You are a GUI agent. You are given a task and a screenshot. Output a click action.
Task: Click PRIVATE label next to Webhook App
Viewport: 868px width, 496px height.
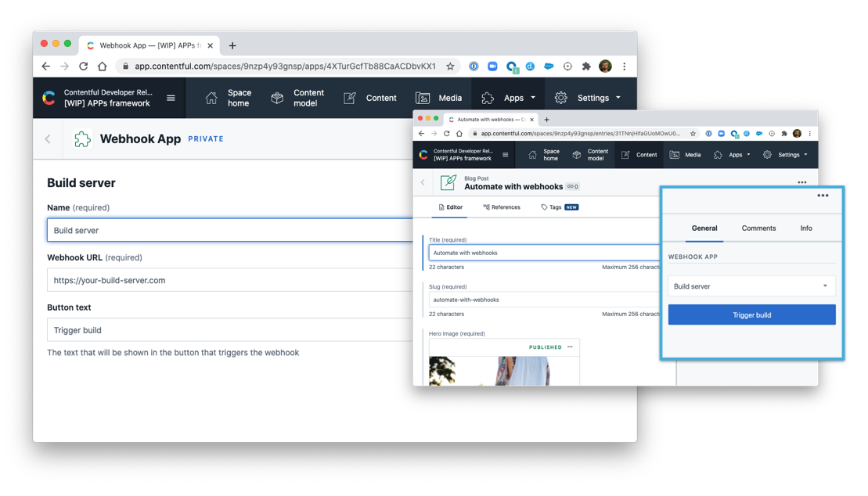pyautogui.click(x=206, y=139)
